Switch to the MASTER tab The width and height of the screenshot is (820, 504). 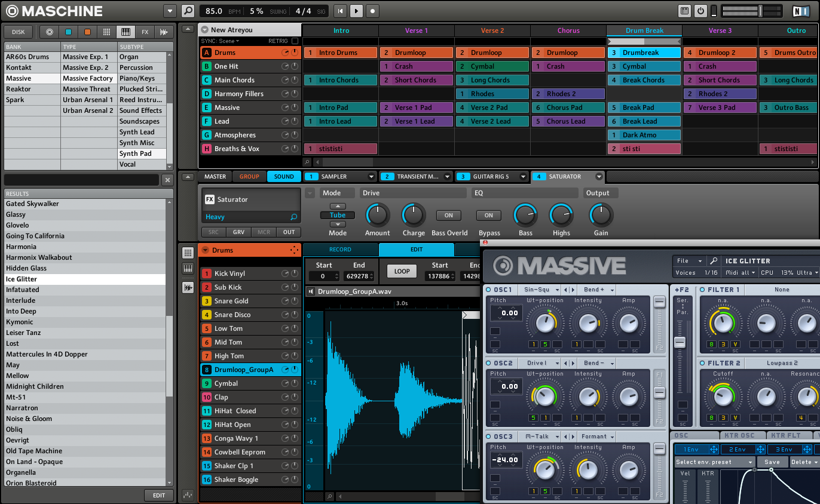215,177
